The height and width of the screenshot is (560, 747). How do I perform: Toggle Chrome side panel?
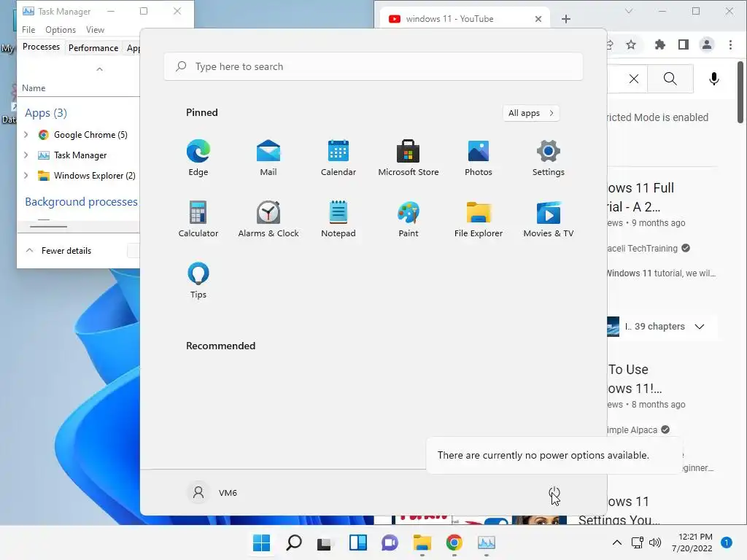coord(683,44)
